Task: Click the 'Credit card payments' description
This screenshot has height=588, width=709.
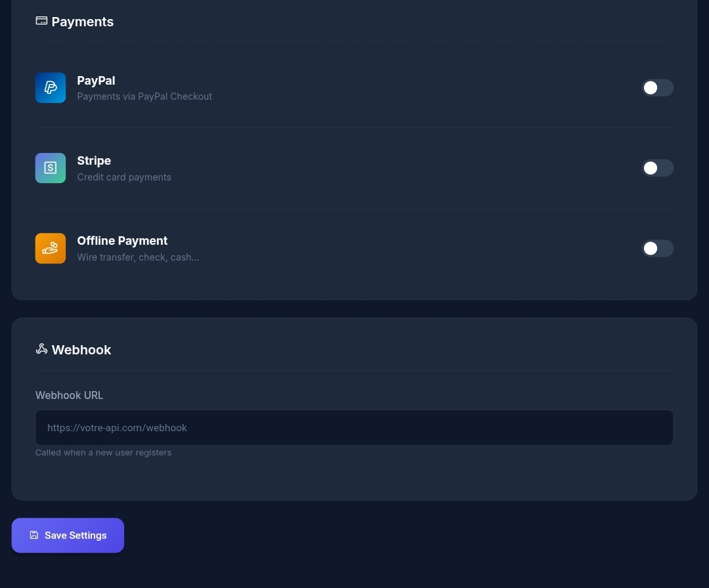Action: (124, 177)
